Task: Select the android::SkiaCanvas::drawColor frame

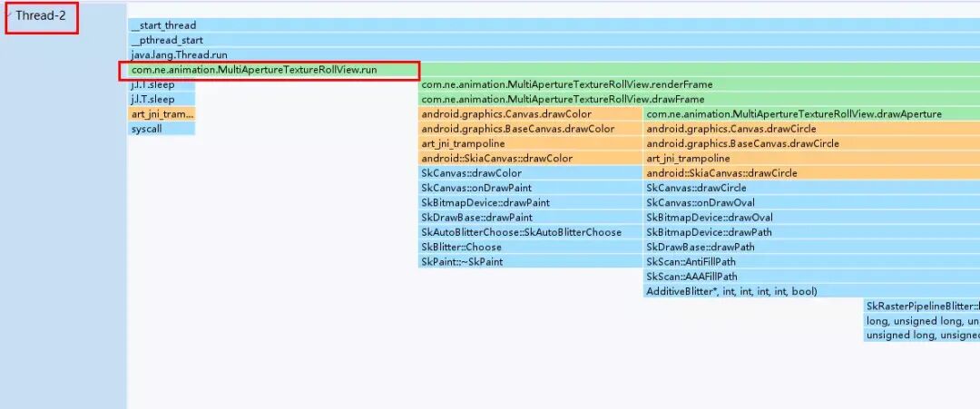Action: point(530,159)
